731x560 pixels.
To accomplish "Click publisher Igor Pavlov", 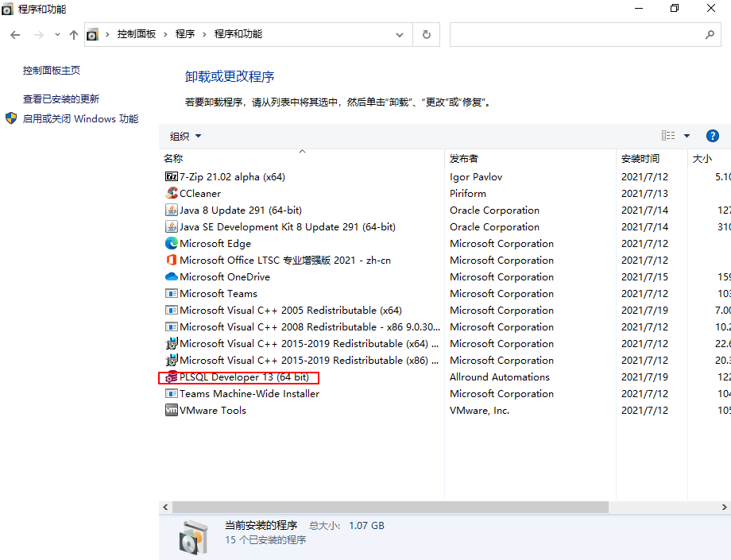I will tap(475, 176).
